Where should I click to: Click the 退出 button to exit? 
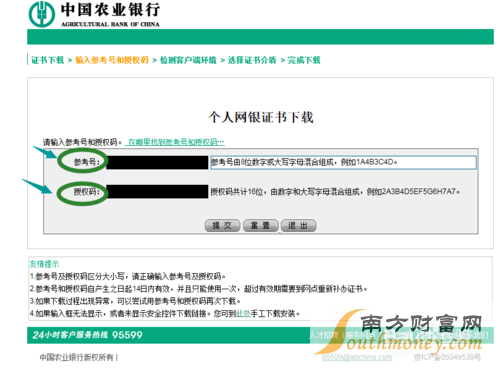click(x=298, y=226)
